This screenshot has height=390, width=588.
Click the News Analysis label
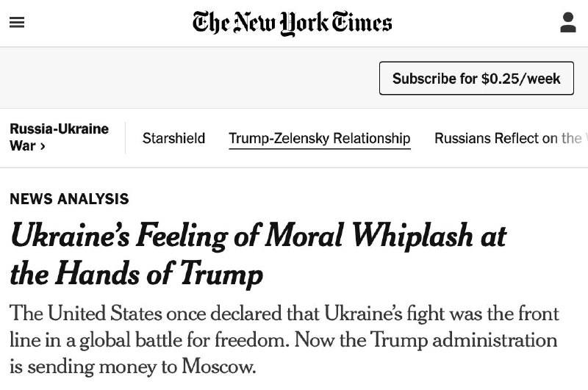(69, 199)
